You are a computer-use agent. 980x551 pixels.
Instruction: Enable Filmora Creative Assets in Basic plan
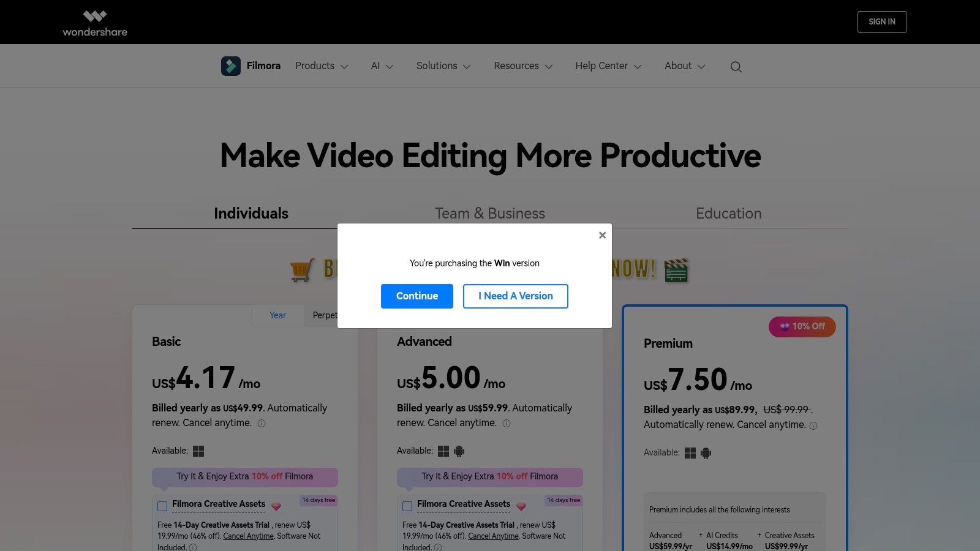[x=162, y=506]
